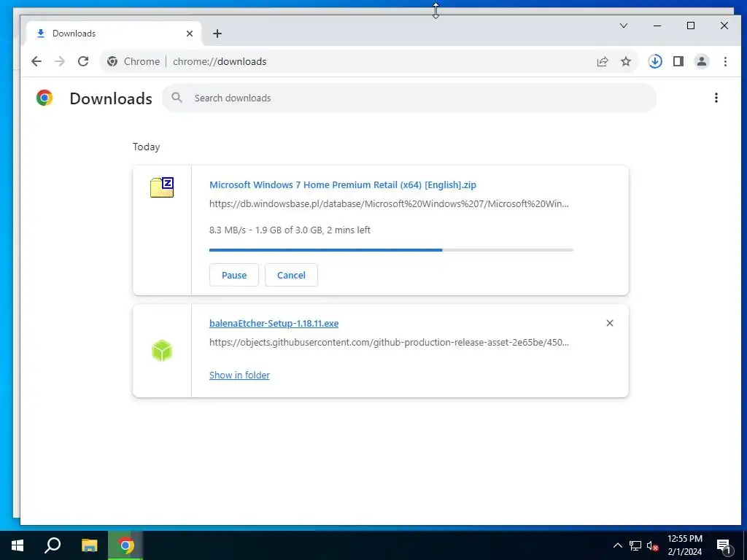This screenshot has height=560, width=747.
Task: Toggle the side panel icon
Action: [678, 61]
